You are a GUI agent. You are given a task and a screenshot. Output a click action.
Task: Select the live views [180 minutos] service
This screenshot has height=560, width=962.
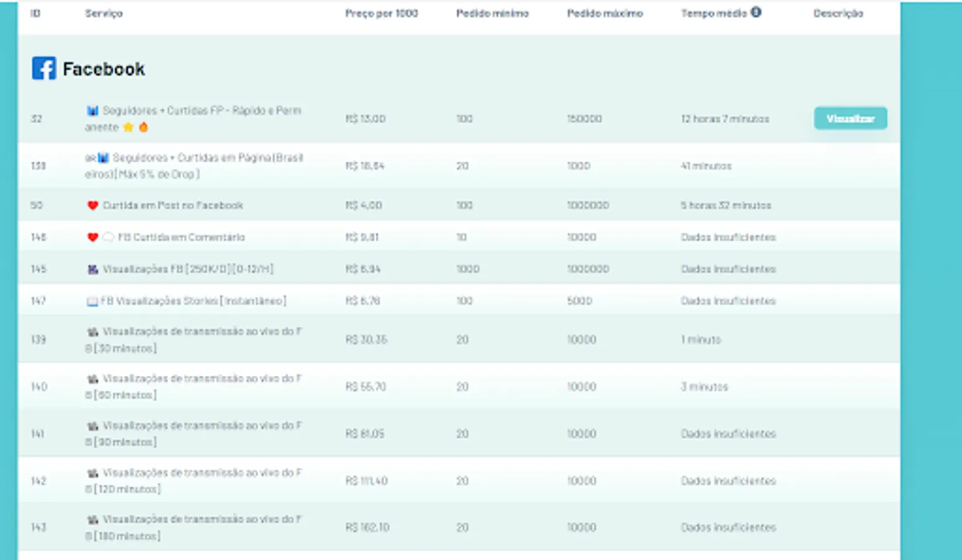pyautogui.click(x=194, y=528)
